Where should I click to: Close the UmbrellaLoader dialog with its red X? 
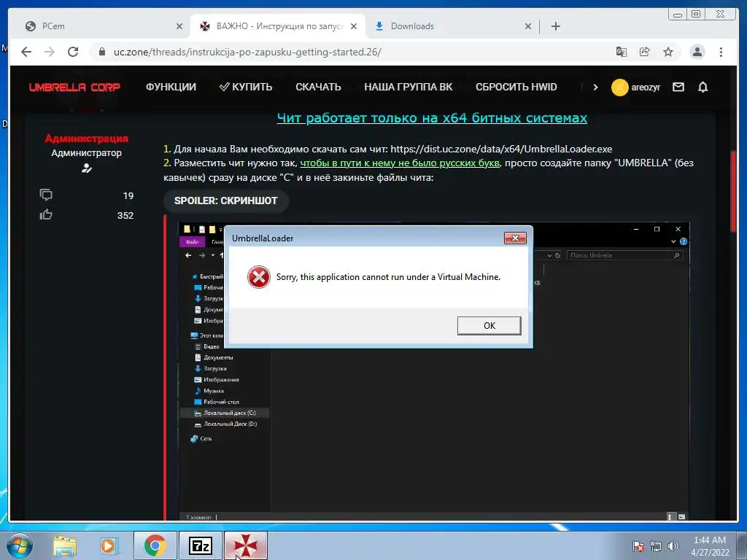tap(515, 238)
